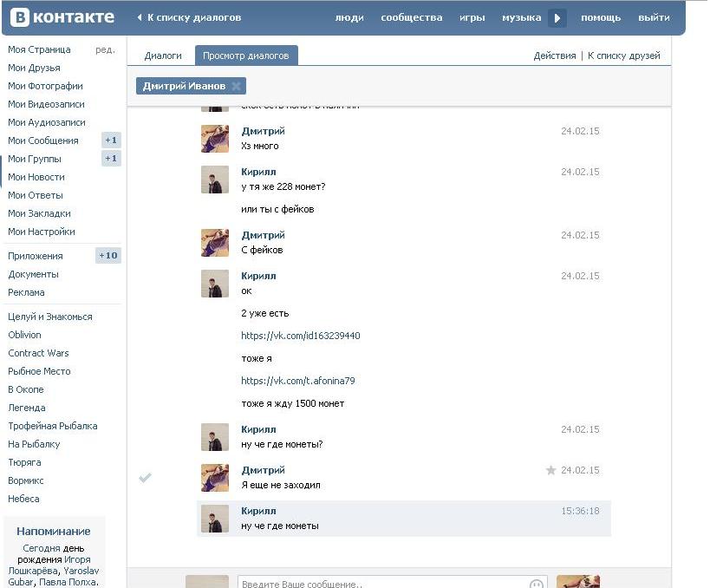This screenshot has width=710, height=588.
Task: Go back to К списку диалогов
Action: pyautogui.click(x=189, y=17)
